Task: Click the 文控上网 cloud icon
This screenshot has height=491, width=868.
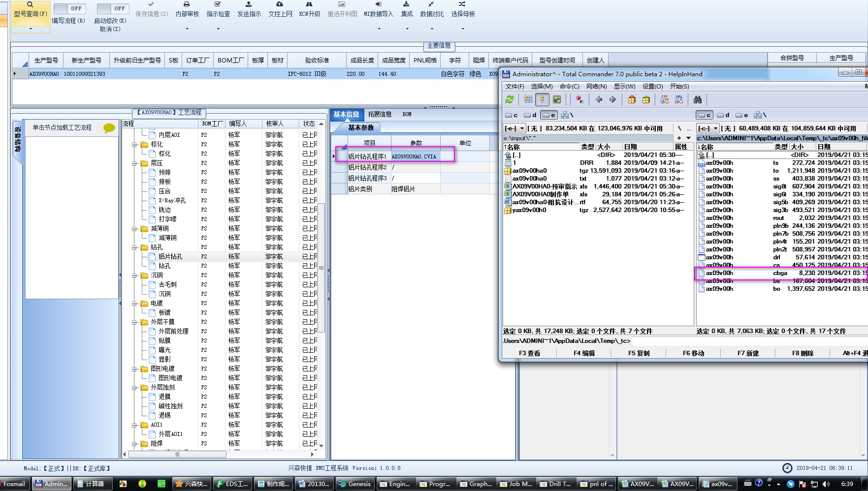Action: [280, 4]
